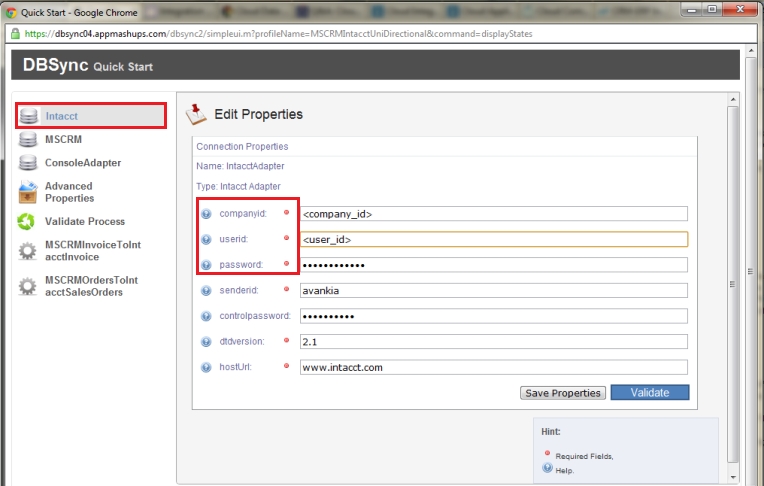Image resolution: width=764 pixels, height=486 pixels.
Task: Open the ConsoleAdapter database icon
Action: pos(29,163)
